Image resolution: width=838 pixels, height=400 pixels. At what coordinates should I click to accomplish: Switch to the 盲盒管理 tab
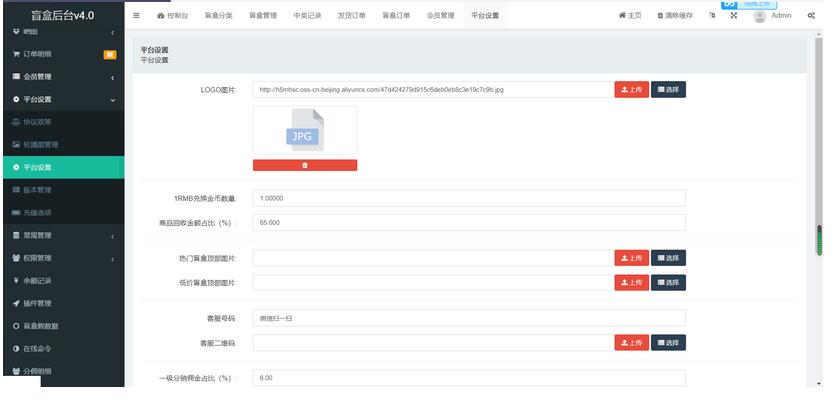[263, 16]
